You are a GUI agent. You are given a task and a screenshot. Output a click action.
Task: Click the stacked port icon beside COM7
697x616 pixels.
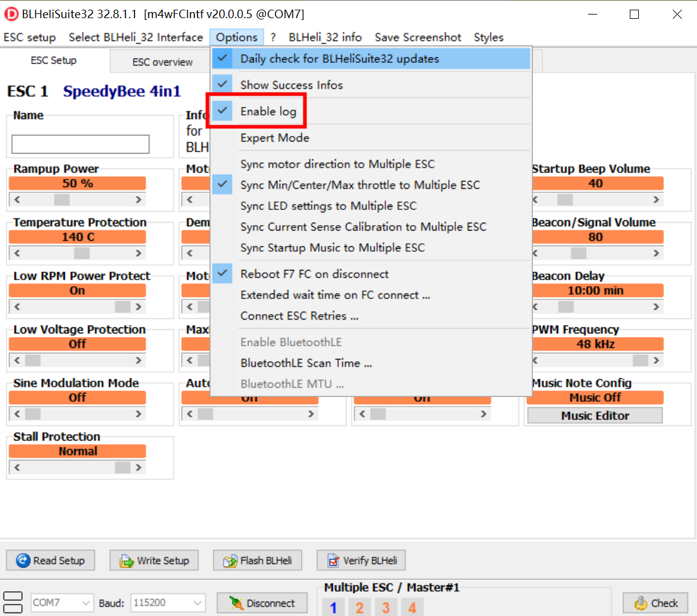(13, 603)
